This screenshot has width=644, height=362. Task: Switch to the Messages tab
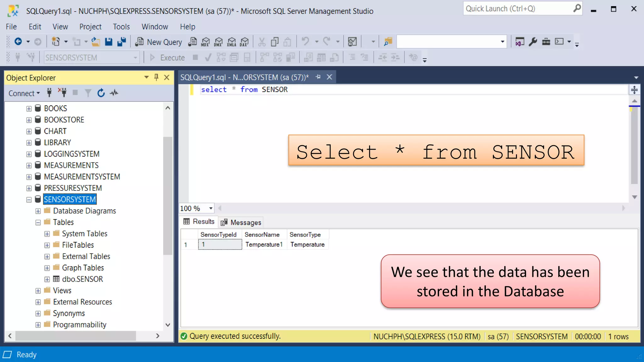tap(241, 222)
